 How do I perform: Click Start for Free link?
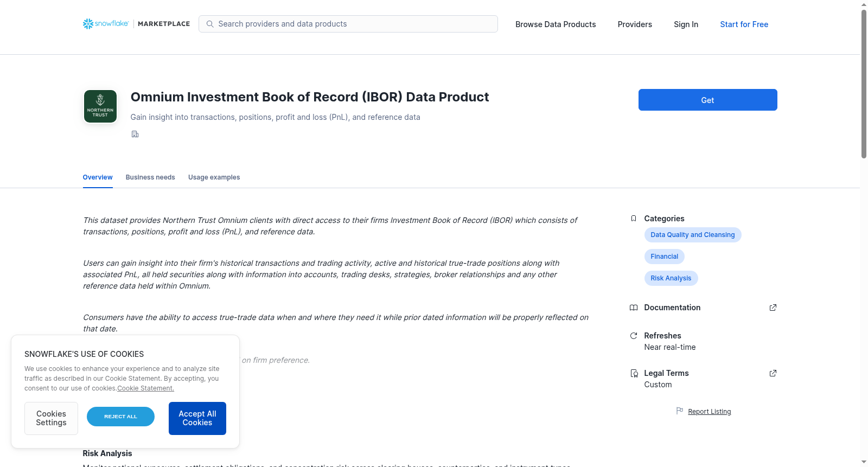(744, 24)
